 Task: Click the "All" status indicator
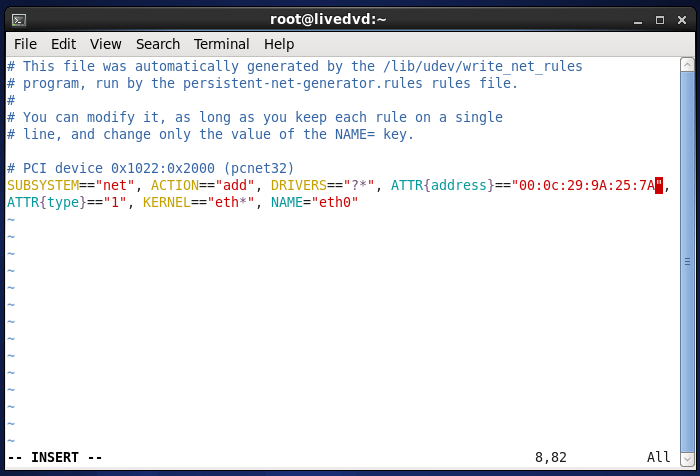(x=658, y=457)
